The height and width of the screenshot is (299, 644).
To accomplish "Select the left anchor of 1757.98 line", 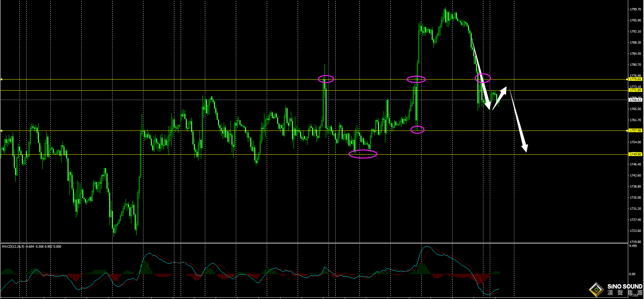I will (x=1, y=131).
